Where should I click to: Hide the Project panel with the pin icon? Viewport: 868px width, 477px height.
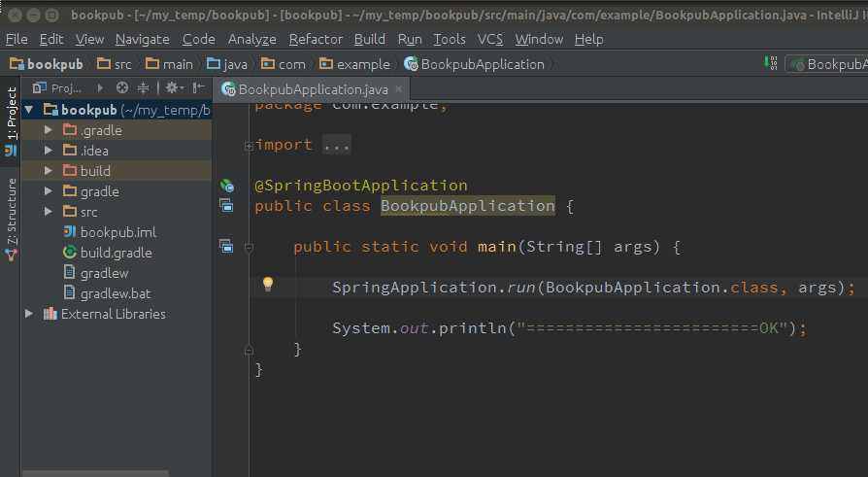pyautogui.click(x=198, y=87)
